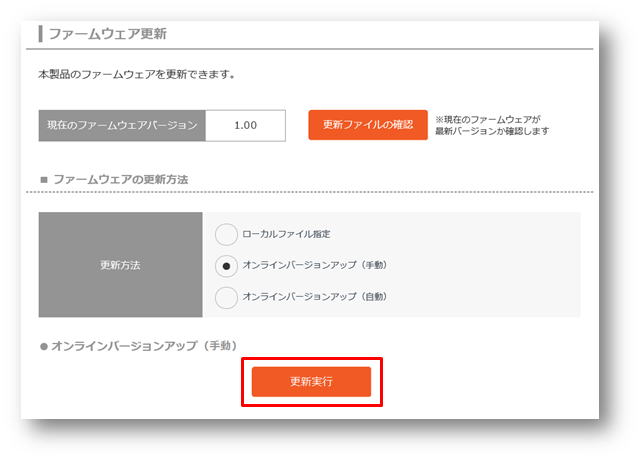Screen dimensions: 641x461
Task: Click the orange 更新ファイルの確認 button
Action: tap(368, 125)
